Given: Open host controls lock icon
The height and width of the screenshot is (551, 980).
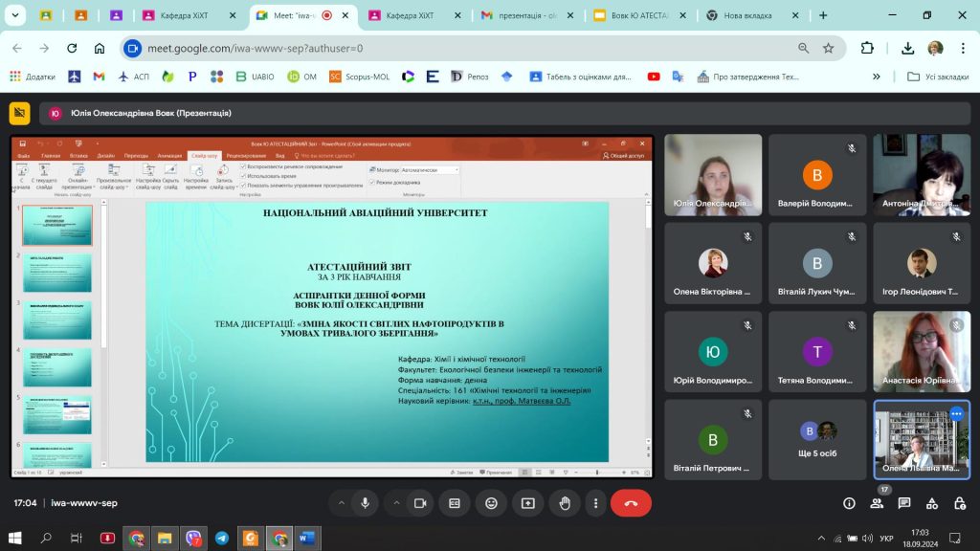Looking at the screenshot, I should coord(959,503).
